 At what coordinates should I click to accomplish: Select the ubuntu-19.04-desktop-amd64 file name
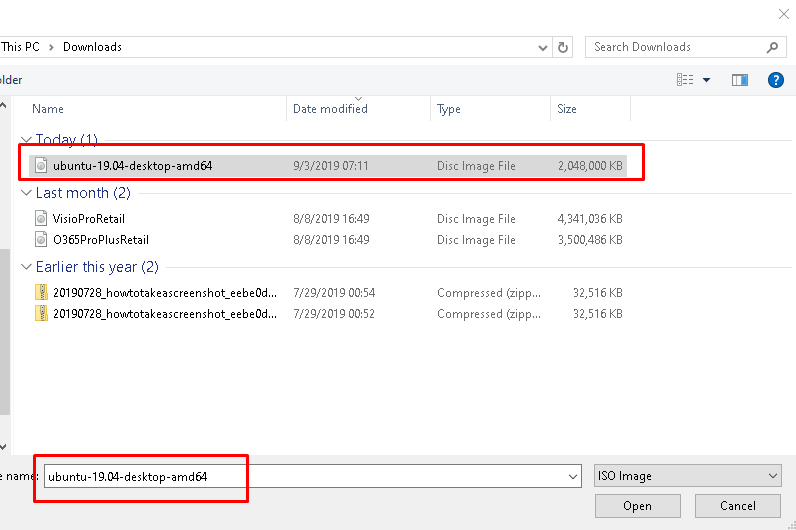[x=132, y=165]
